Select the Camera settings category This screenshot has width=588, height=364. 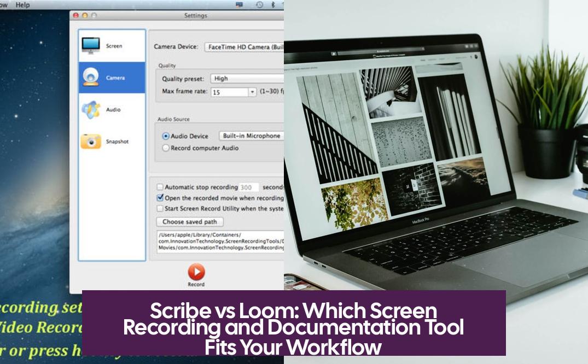(x=112, y=78)
